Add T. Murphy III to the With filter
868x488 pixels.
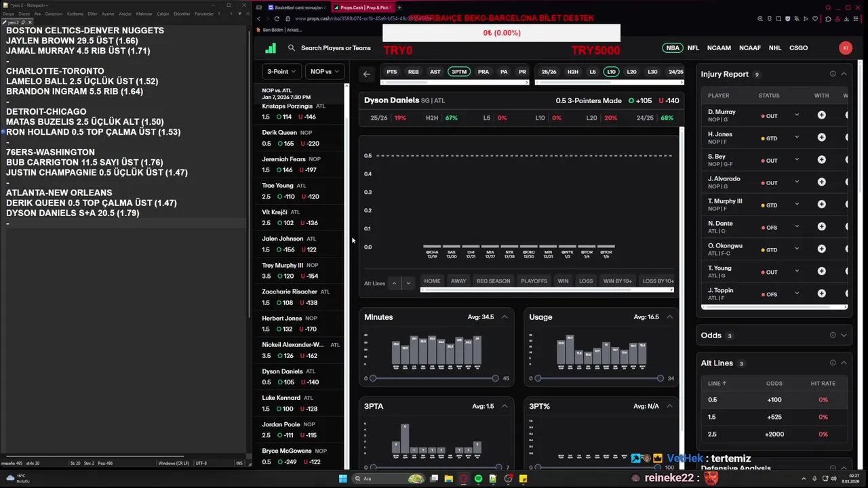click(x=821, y=205)
